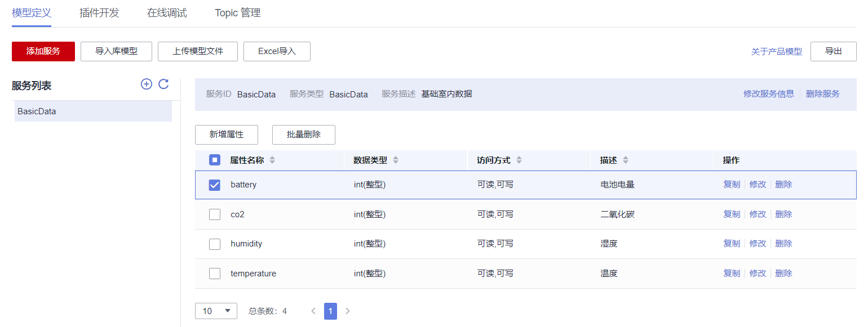Open the Topic 管理 tab
The width and height of the screenshot is (868, 327).
238,13
